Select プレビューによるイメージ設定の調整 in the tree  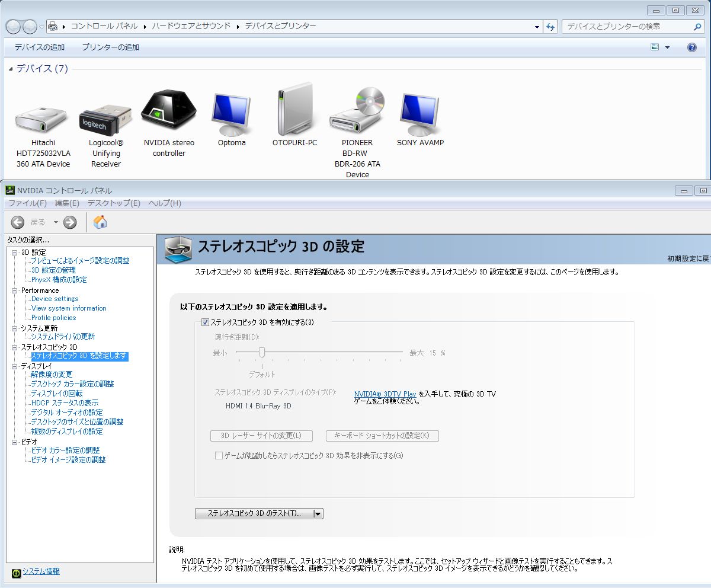[80, 261]
